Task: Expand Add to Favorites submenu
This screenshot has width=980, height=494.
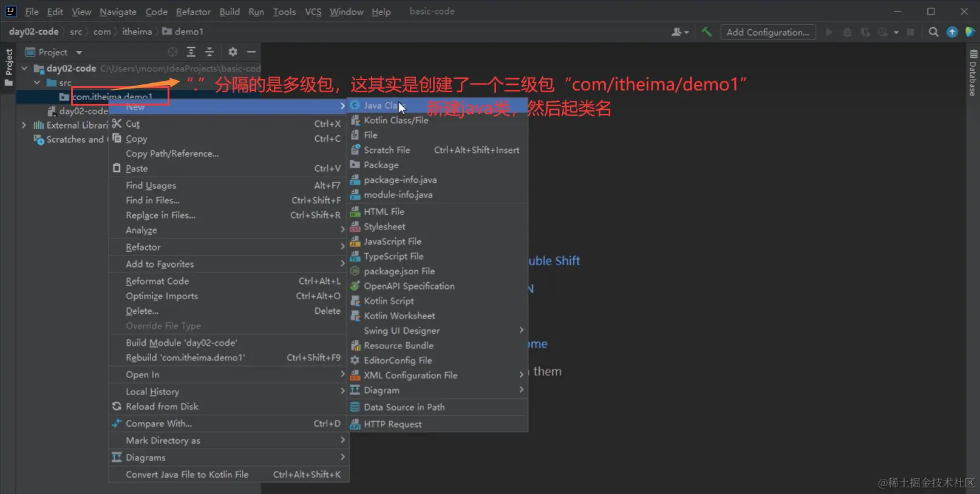Action: pyautogui.click(x=229, y=265)
